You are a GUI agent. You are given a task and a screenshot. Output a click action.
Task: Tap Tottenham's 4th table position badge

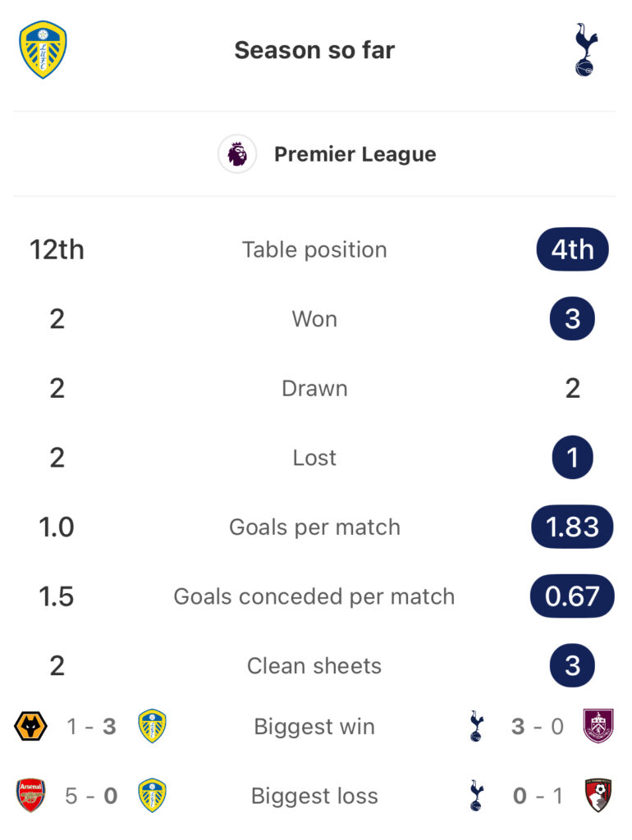(572, 249)
